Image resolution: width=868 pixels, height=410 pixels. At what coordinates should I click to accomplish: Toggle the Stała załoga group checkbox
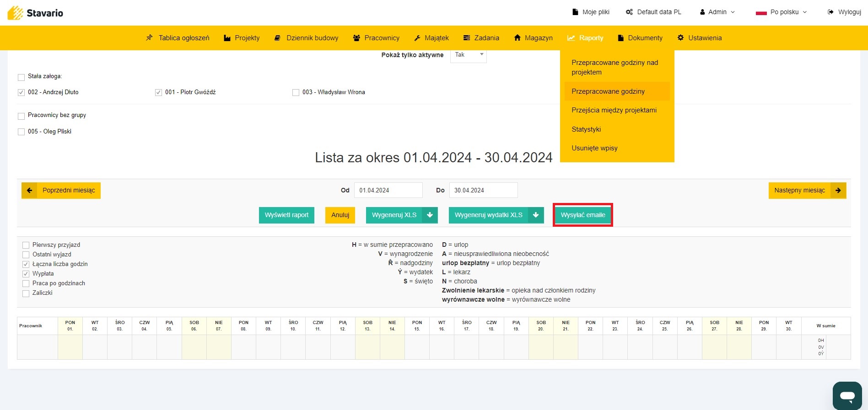coord(21,77)
